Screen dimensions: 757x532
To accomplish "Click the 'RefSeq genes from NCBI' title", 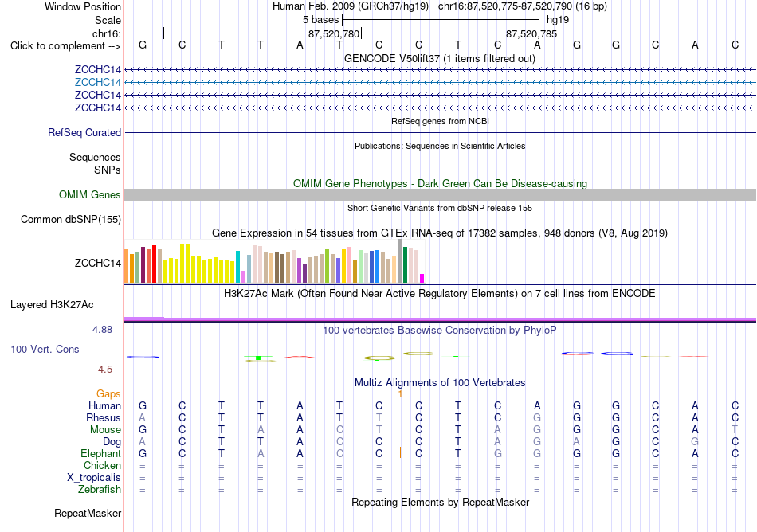I will 440,121.
